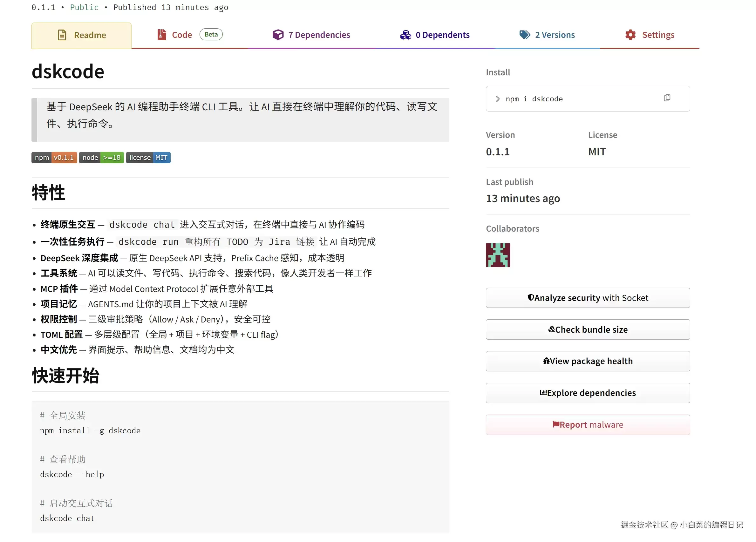Image resolution: width=756 pixels, height=542 pixels.
Task: Open the Readme tab
Action: tap(81, 35)
